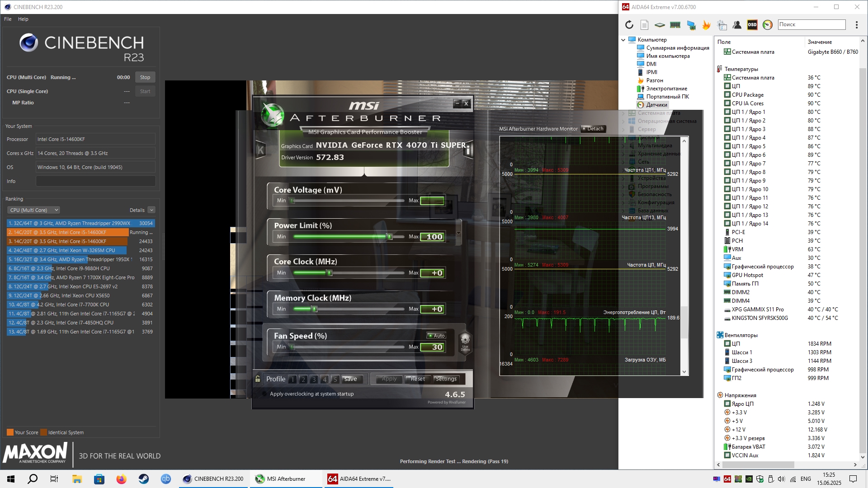The width and height of the screenshot is (868, 488).
Task: Select Afterburner profile slot 4
Action: [324, 379]
